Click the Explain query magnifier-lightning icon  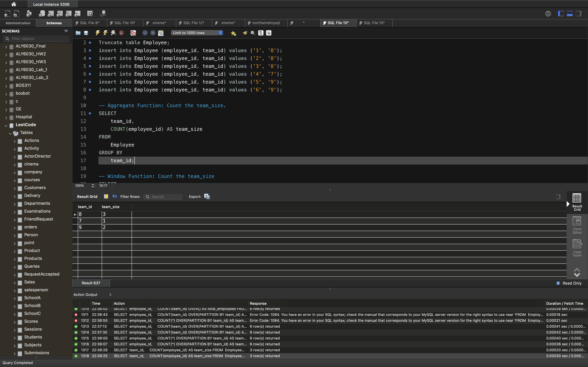coord(114,33)
